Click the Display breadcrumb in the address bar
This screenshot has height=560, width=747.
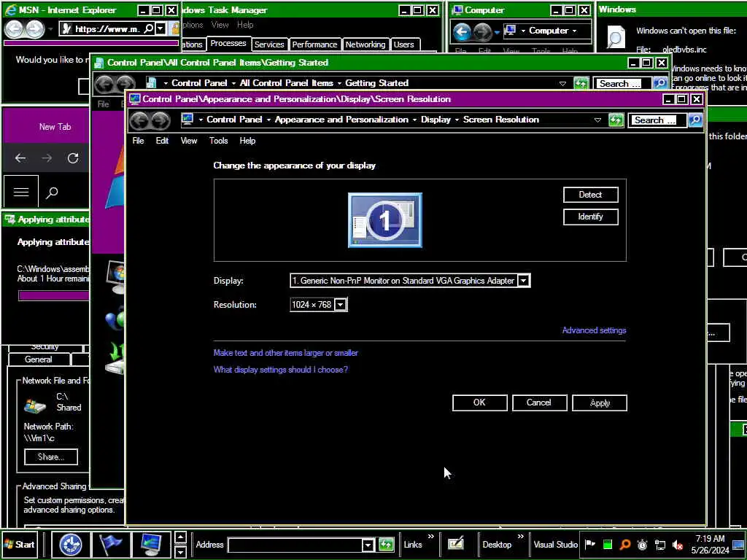tap(436, 120)
